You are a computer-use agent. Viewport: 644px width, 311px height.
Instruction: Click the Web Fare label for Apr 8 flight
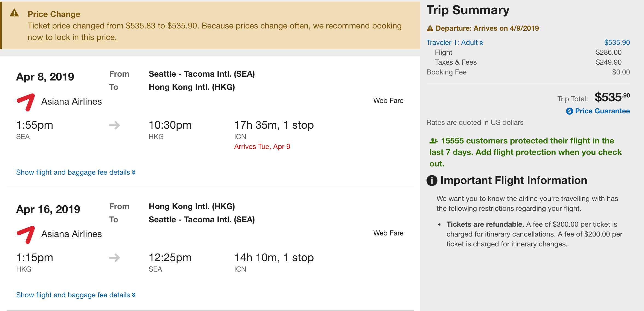pyautogui.click(x=388, y=101)
